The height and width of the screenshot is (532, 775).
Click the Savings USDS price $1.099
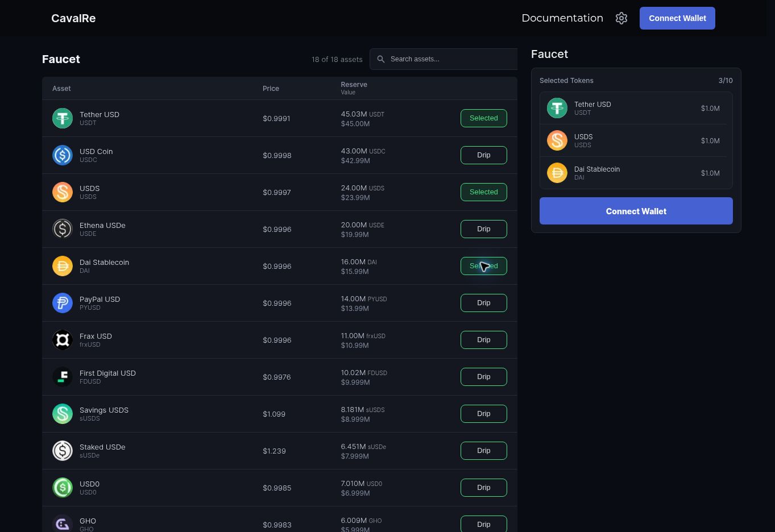274,414
